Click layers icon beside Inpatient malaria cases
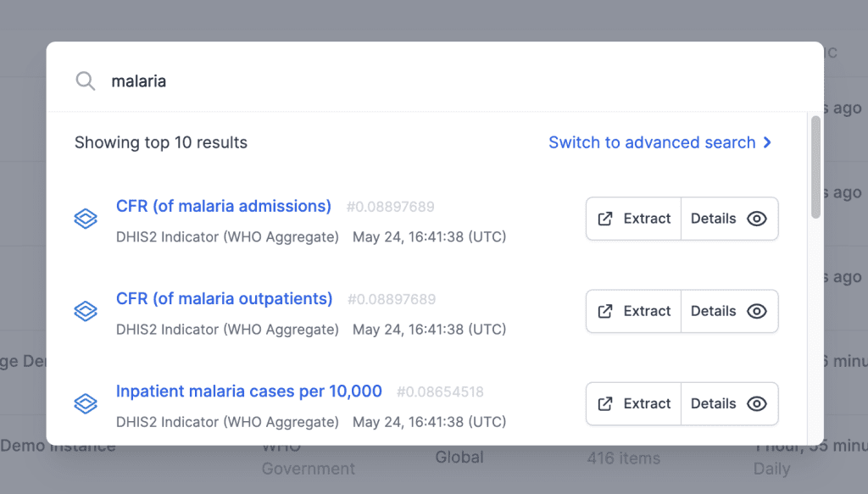This screenshot has height=494, width=868. point(86,403)
